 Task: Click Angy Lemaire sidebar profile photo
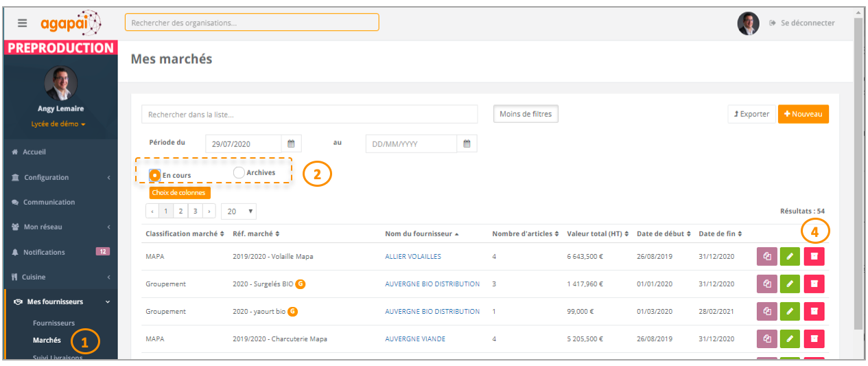click(60, 83)
